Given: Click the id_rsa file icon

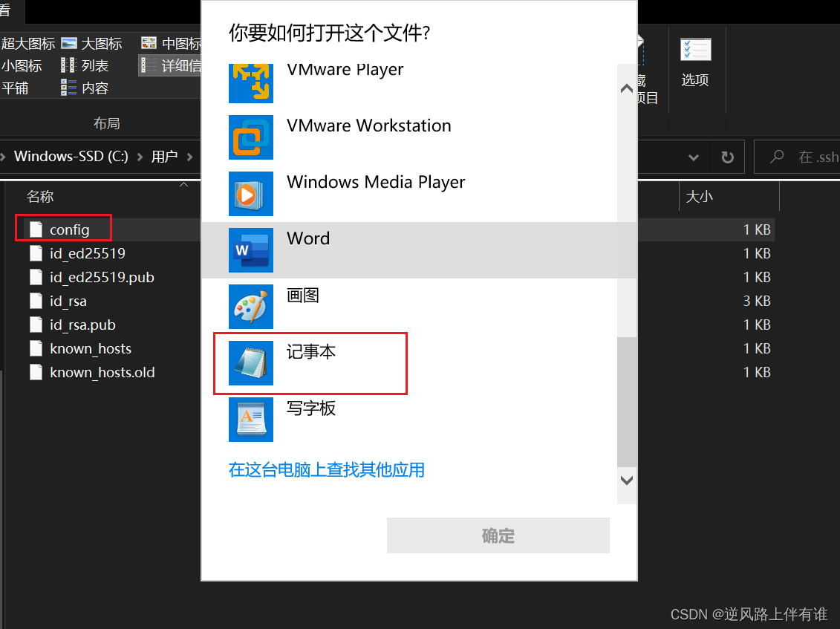Looking at the screenshot, I should point(36,301).
